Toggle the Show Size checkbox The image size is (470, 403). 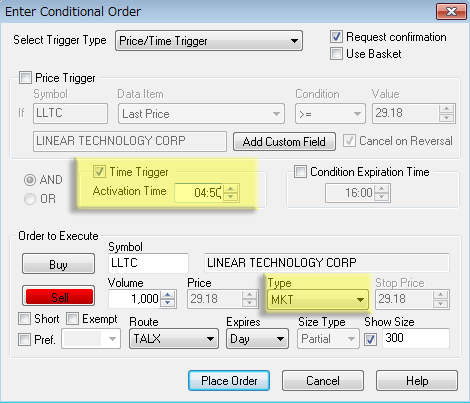click(x=371, y=339)
